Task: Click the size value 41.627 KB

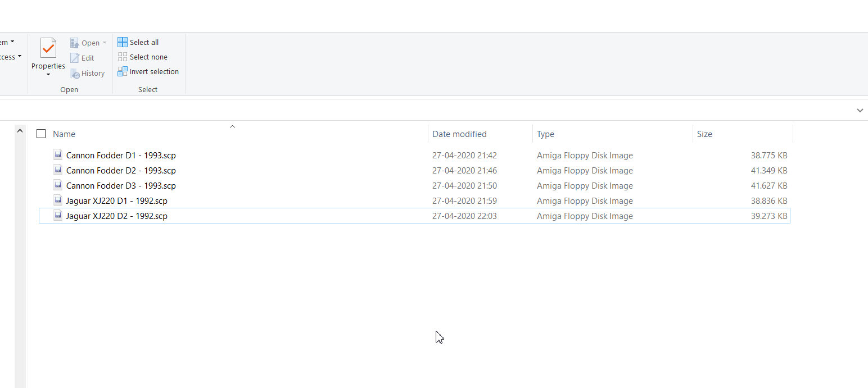Action: click(x=769, y=186)
